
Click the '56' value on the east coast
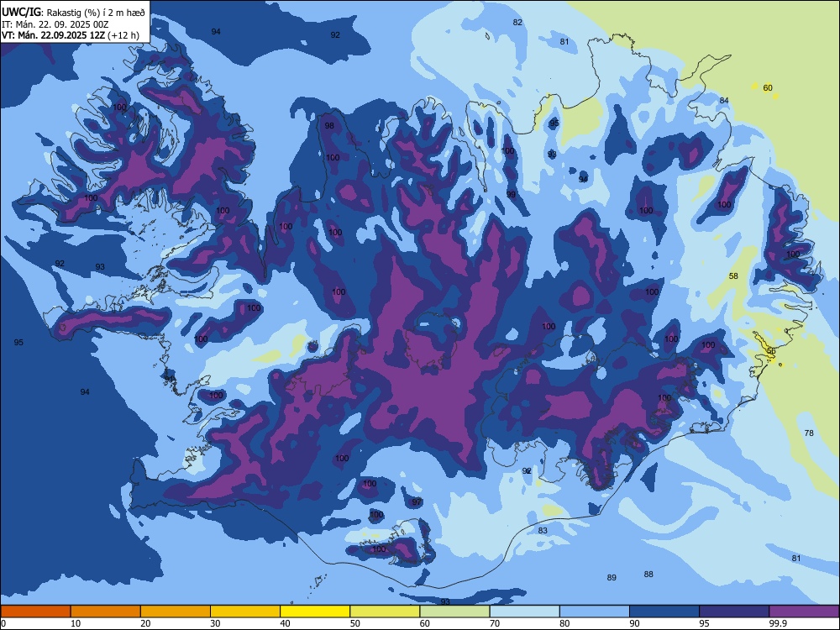771,351
